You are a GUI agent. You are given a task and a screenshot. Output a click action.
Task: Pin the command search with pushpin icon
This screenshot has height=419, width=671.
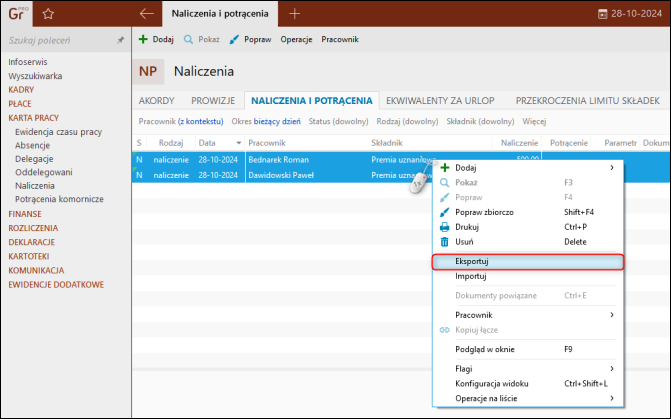[x=121, y=40]
